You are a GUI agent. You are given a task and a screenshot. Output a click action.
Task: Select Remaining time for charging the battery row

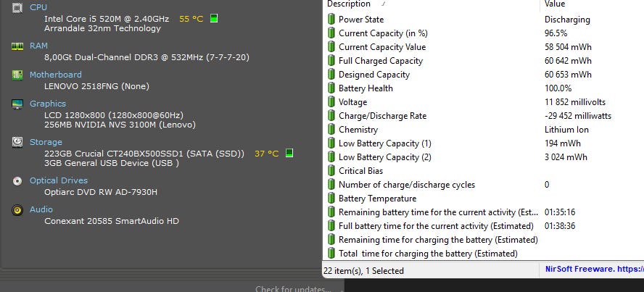click(x=438, y=240)
